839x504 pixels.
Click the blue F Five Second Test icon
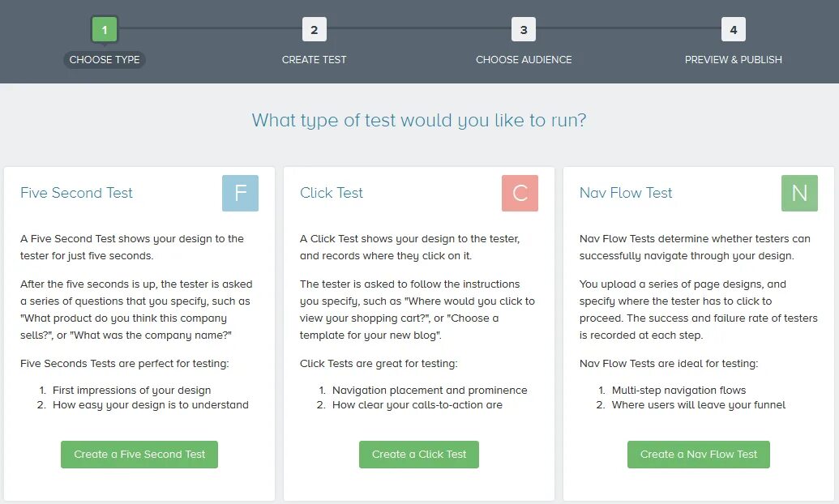point(240,193)
